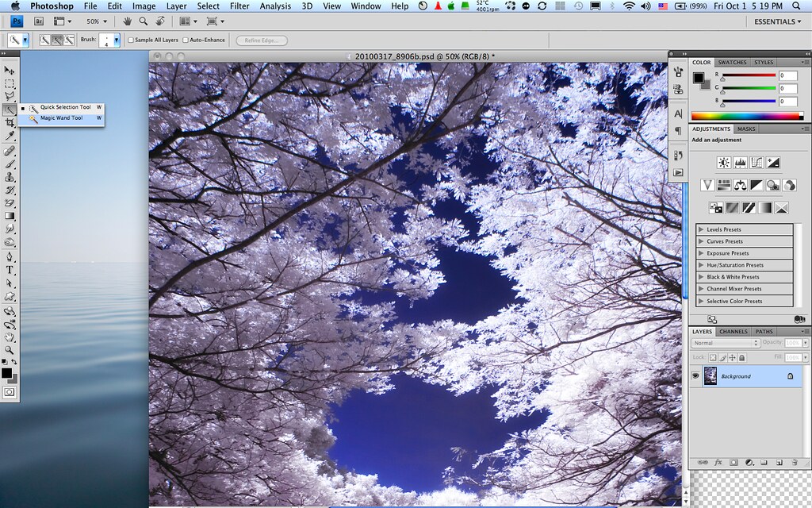Select the Hand tool in the toolbox
This screenshot has height=508, width=812.
[10, 337]
